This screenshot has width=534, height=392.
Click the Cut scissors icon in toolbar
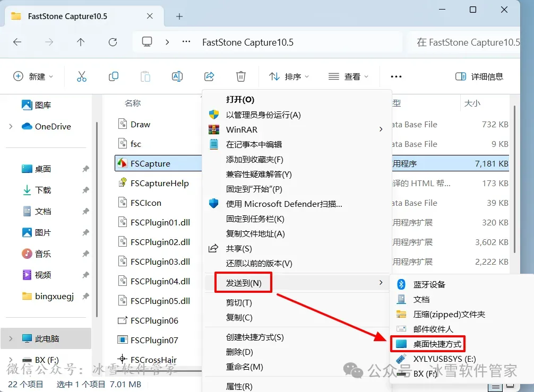[x=81, y=76]
